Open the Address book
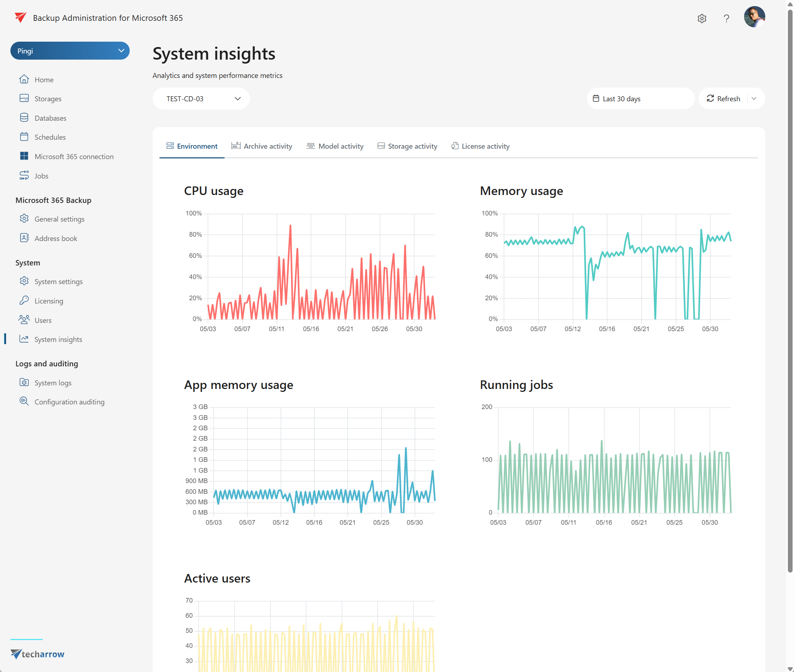Image resolution: width=794 pixels, height=672 pixels. pyautogui.click(x=56, y=238)
